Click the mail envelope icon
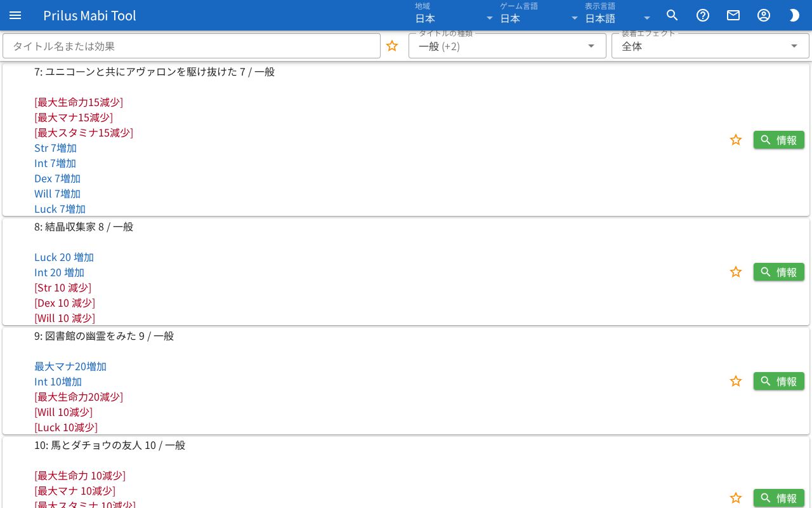 [733, 15]
